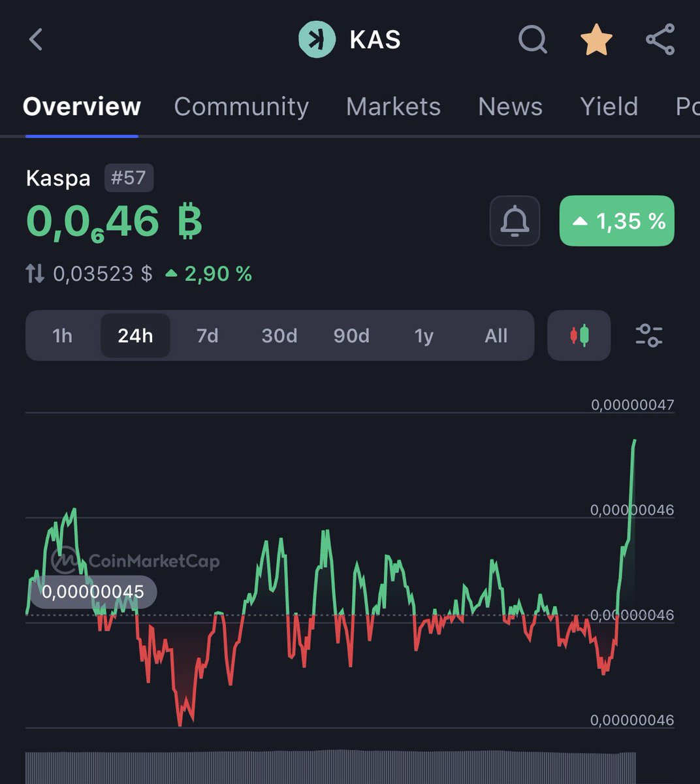This screenshot has height=784, width=700.
Task: Tap the Kaspa KAS logo icon
Action: coord(317,39)
